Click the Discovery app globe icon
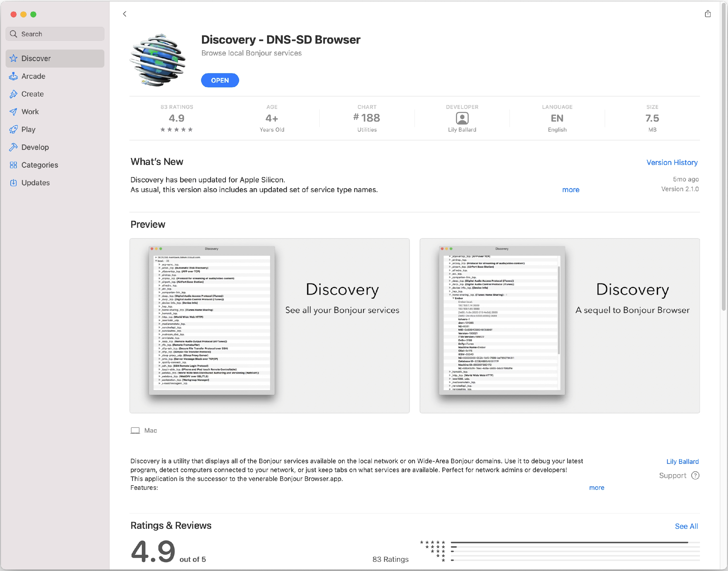The width and height of the screenshot is (728, 571). coord(158,60)
